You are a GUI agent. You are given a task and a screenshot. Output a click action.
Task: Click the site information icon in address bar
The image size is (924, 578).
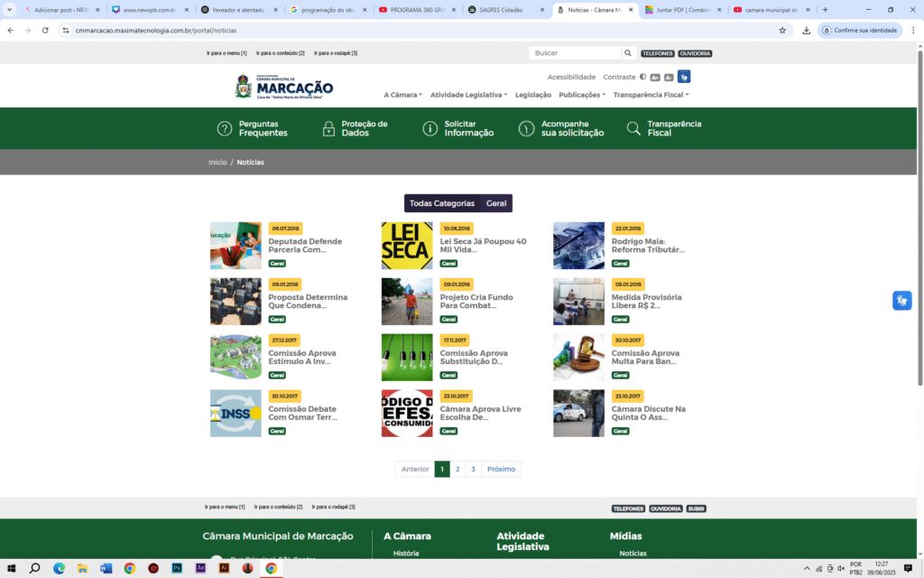[x=65, y=30]
